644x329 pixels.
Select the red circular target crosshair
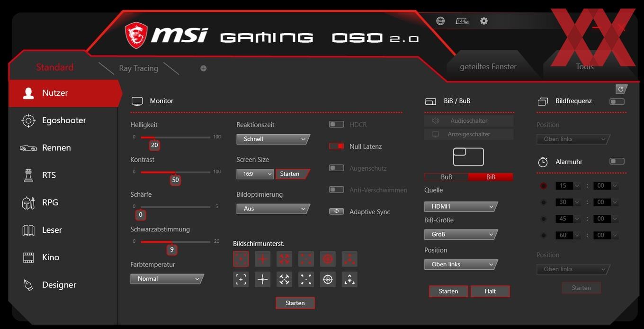[328, 259]
